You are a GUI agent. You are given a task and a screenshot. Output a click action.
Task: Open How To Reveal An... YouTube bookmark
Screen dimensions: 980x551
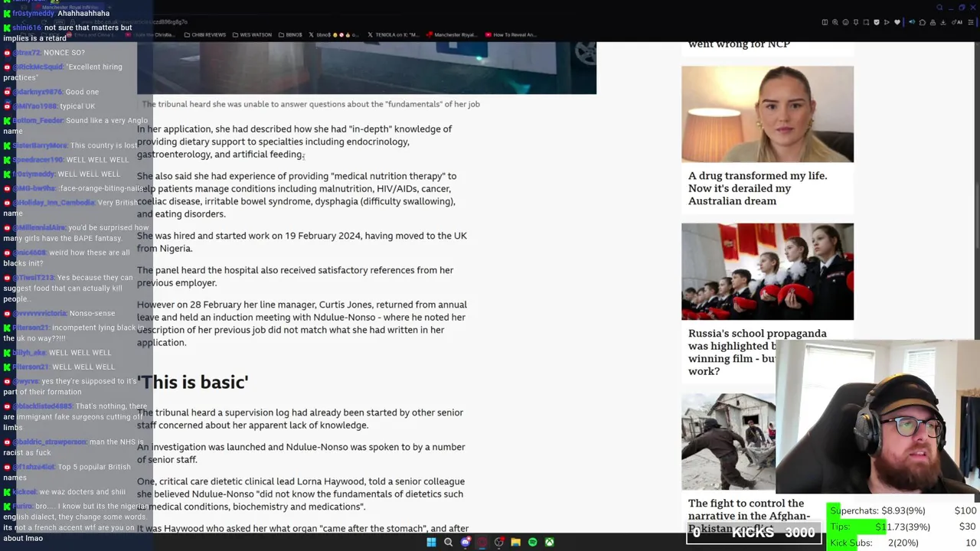pos(510,34)
